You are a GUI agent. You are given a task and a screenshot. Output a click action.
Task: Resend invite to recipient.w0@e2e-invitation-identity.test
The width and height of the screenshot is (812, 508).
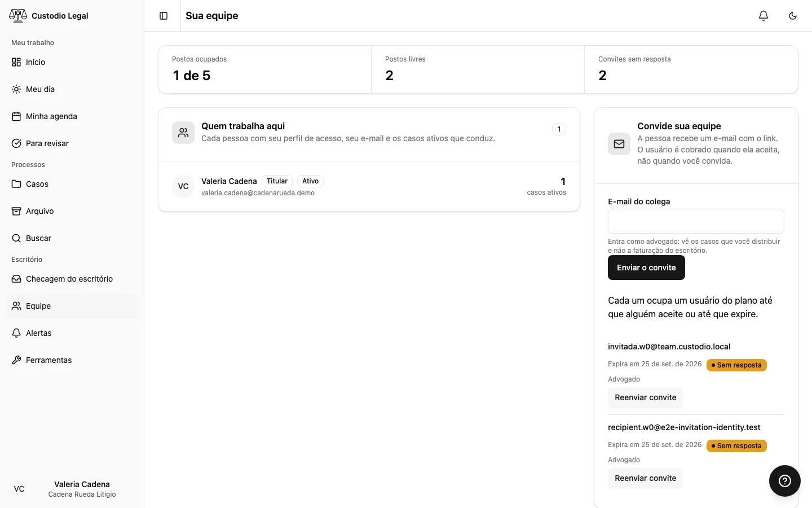pyautogui.click(x=646, y=478)
